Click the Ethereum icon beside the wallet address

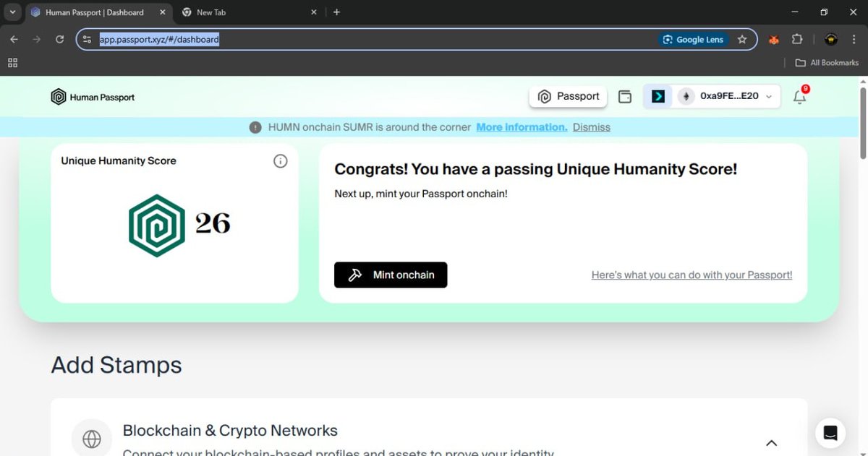point(685,96)
